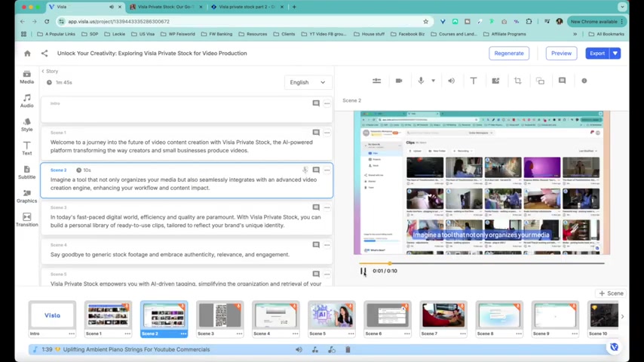This screenshot has height=362, width=644.
Task: Select the Intro thumbnail
Action: point(52,315)
